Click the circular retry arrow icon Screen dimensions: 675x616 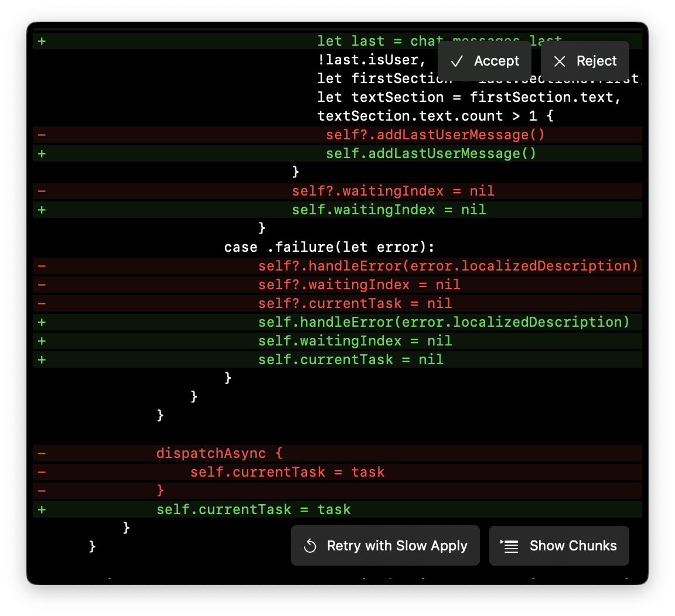tap(310, 545)
